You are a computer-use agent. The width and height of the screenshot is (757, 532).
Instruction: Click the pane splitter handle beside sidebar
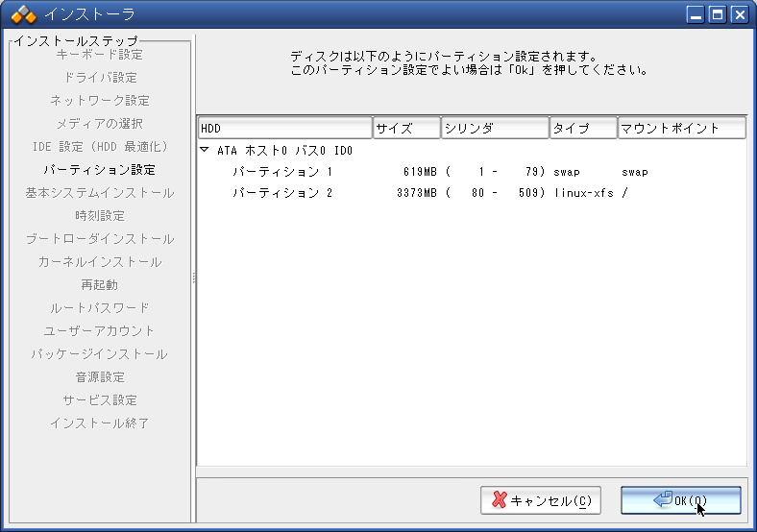pyautogui.click(x=194, y=278)
